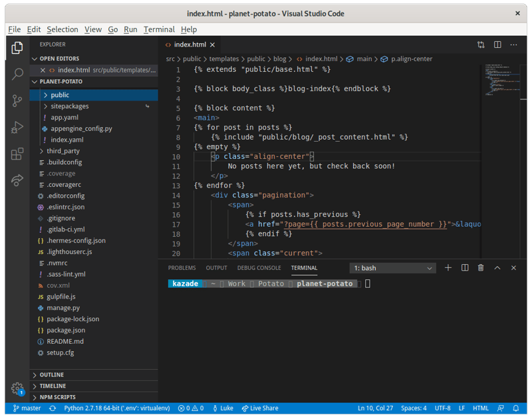Open the File menu
Image resolution: width=532 pixels, height=419 pixels.
15,29
